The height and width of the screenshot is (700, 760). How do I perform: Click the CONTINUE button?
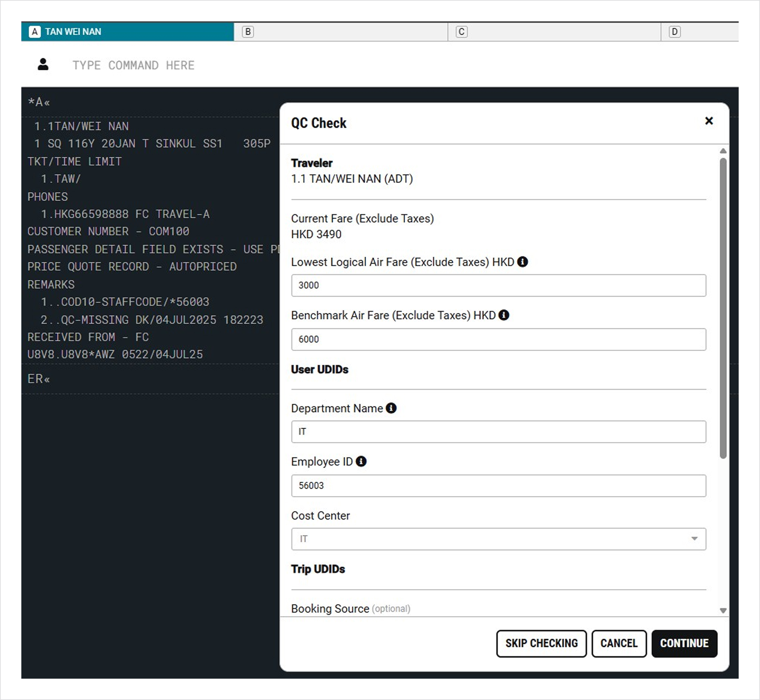(684, 643)
